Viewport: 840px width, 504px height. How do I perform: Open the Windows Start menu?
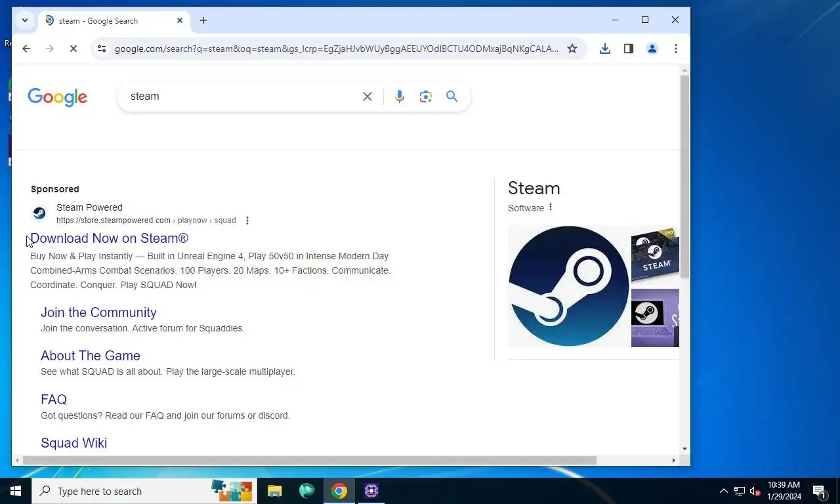pos(16,491)
